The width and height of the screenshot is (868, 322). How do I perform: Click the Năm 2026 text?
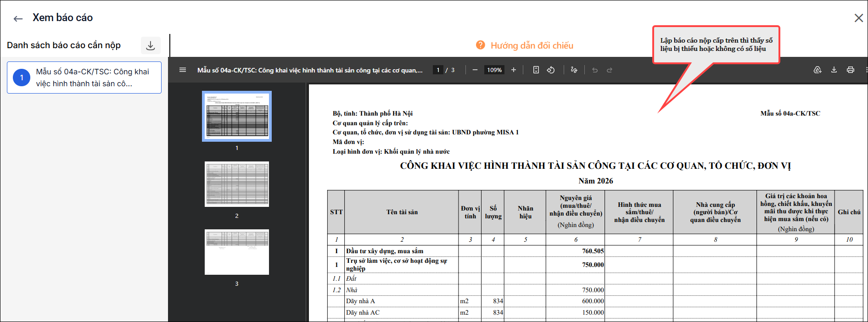(595, 181)
